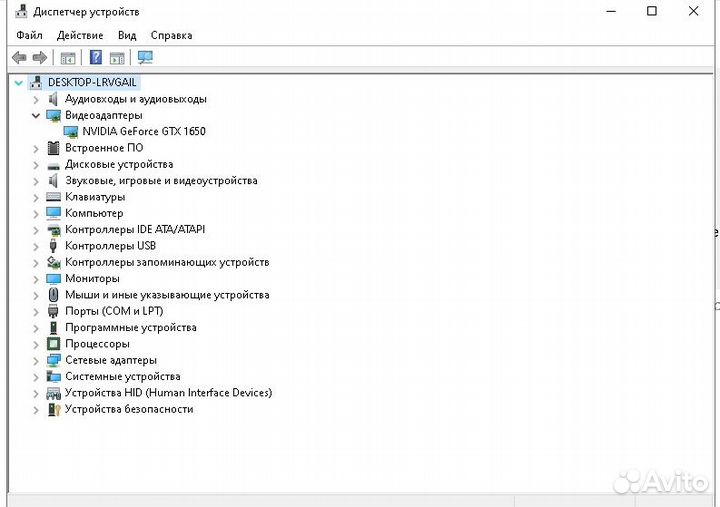
Task: Expand the Сетевые адаптеры node
Action: tap(36, 361)
